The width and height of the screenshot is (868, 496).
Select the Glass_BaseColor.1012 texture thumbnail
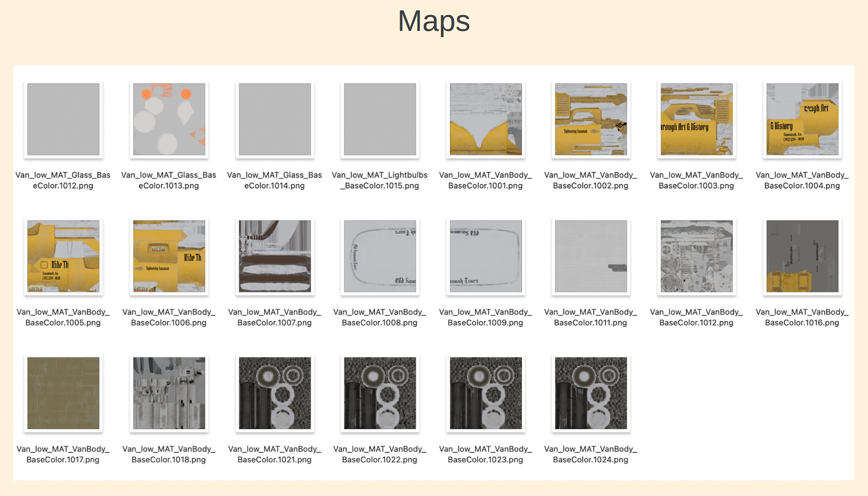(x=63, y=119)
